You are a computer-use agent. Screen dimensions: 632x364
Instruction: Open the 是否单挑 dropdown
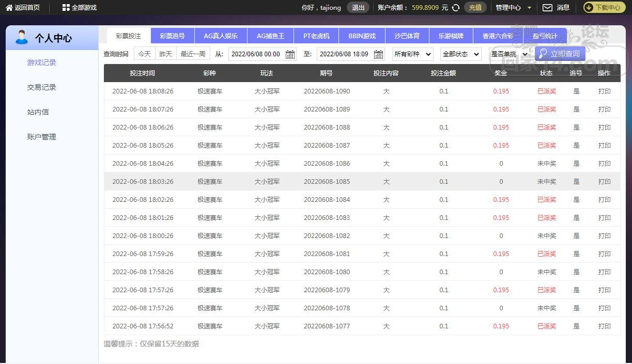coord(509,54)
